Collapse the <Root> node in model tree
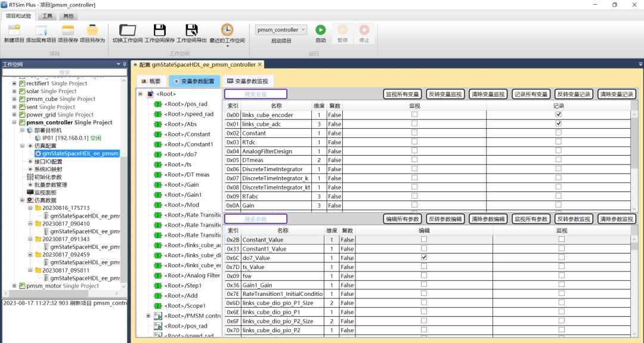The height and width of the screenshot is (343, 644). pos(141,94)
